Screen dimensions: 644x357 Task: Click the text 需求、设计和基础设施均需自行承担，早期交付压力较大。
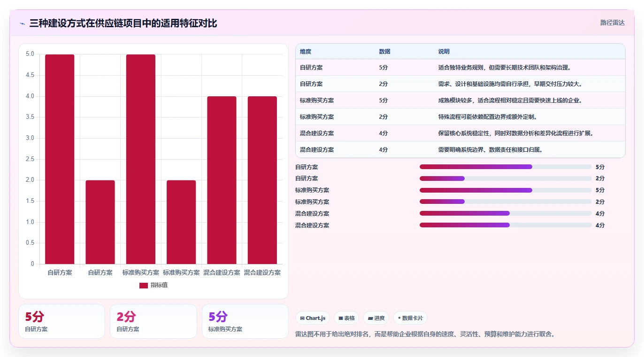click(x=510, y=84)
